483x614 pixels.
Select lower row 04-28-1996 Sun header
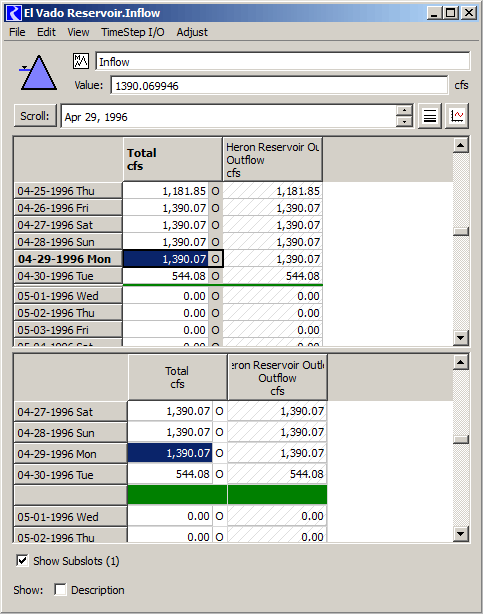[70, 433]
